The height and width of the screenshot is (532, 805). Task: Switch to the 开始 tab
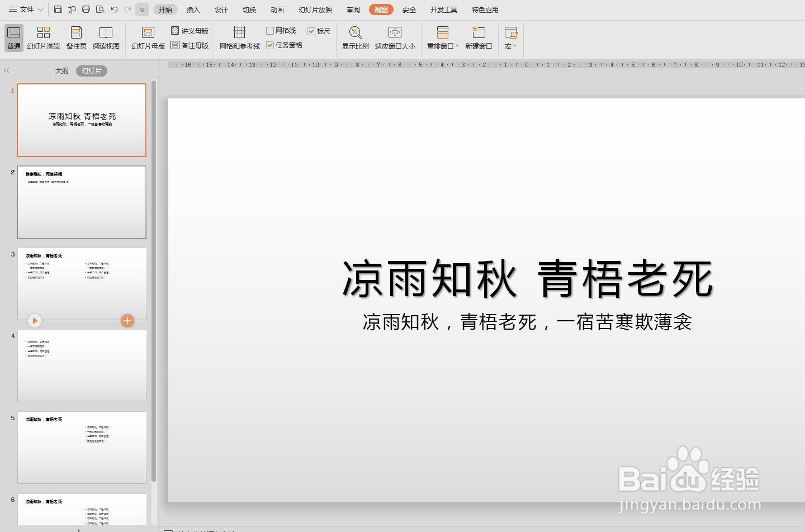coord(165,9)
